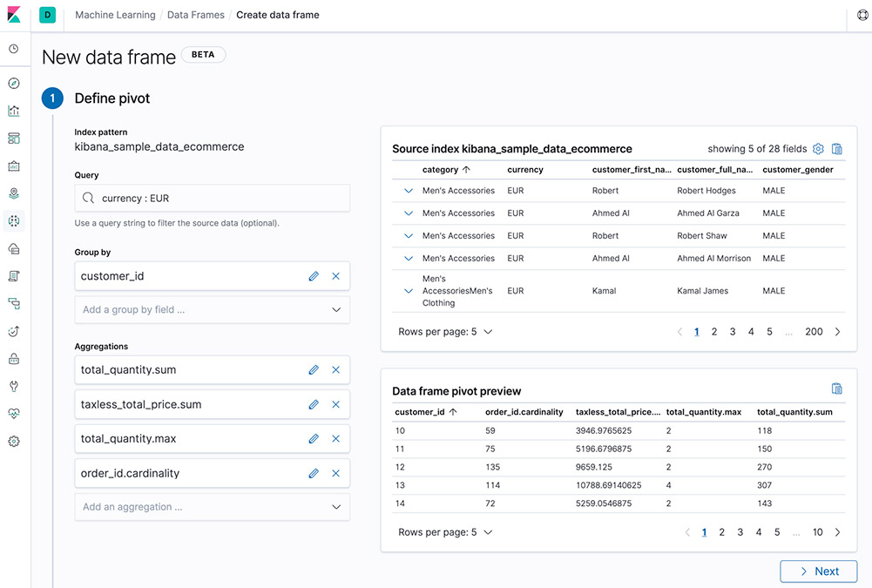872x588 pixels.
Task: Go to page 2 of source index
Action: 714,332
